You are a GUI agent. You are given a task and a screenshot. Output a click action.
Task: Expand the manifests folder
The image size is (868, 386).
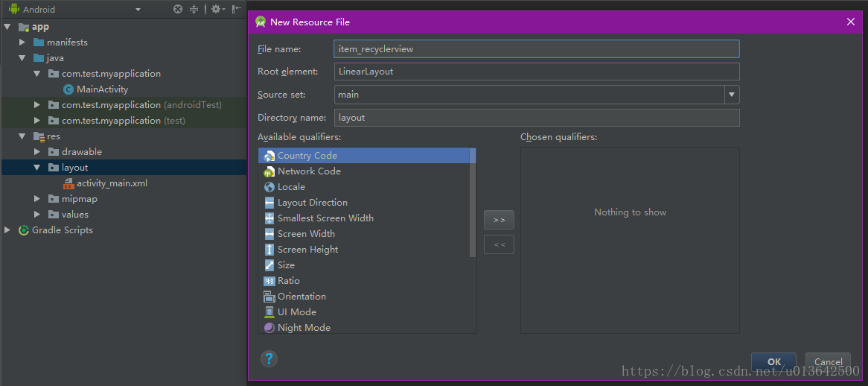[22, 42]
